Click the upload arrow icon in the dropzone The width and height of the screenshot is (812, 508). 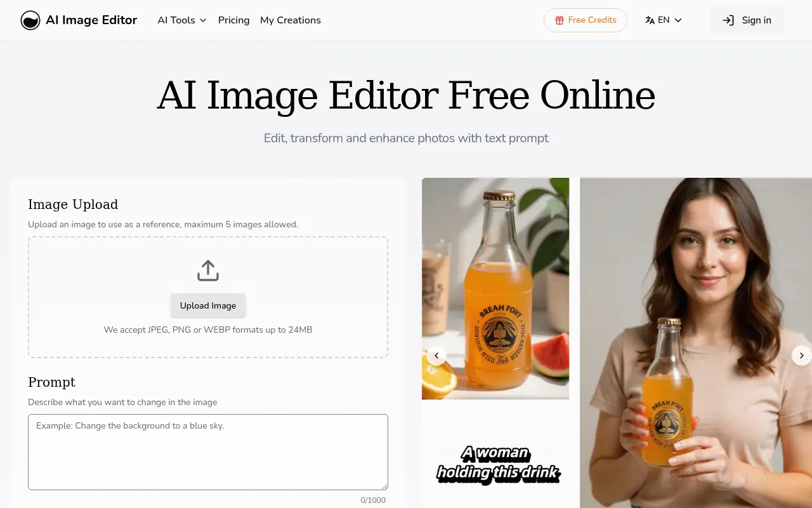coord(208,269)
